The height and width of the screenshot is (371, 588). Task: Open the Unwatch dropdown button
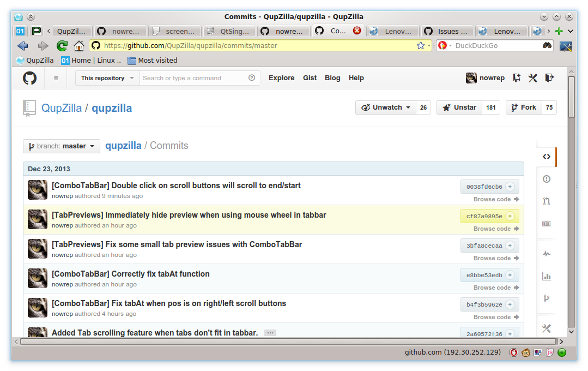(386, 107)
